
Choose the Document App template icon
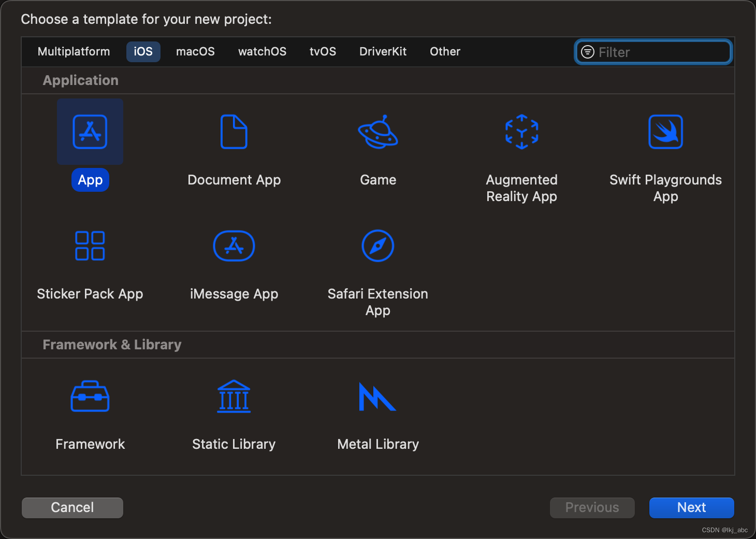(x=234, y=132)
